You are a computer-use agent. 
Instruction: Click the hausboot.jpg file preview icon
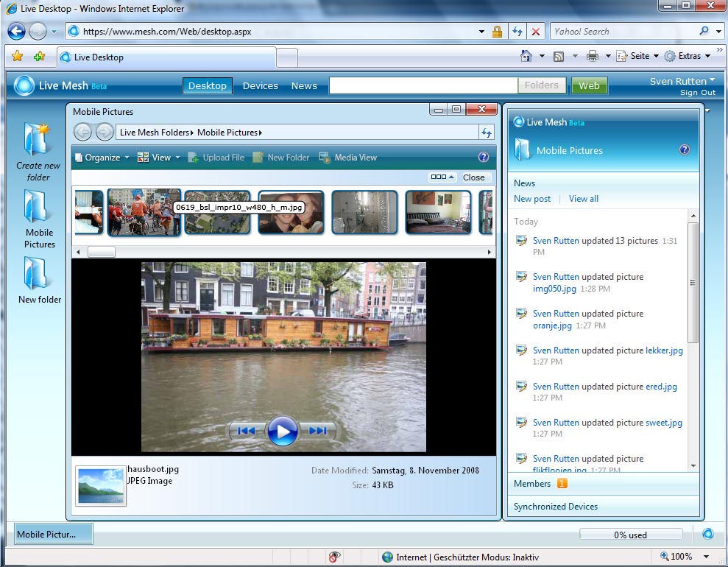click(x=101, y=486)
